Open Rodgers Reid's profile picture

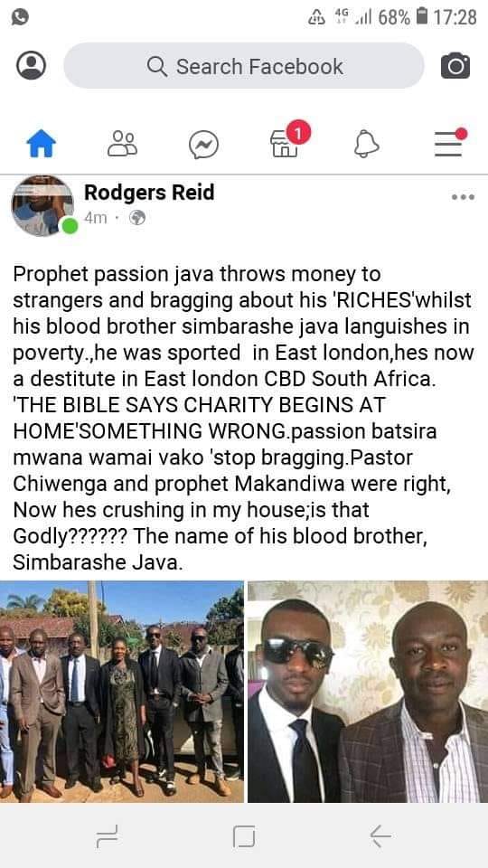[x=42, y=205]
